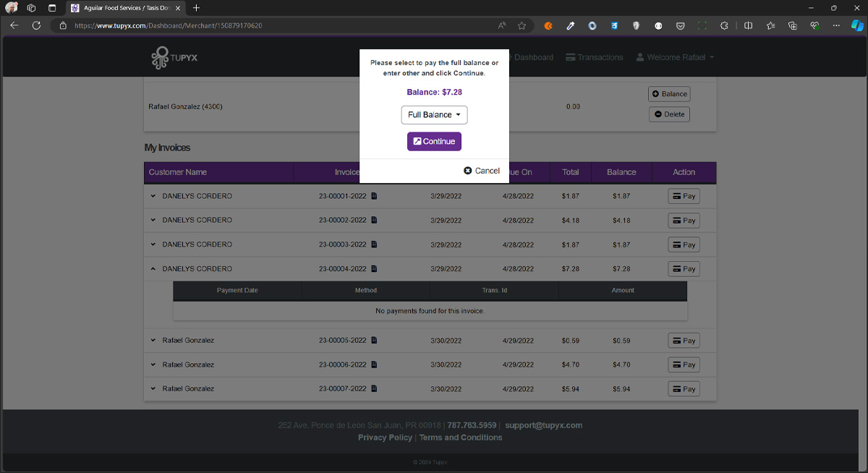Open the Welcome Rafael user menu
The width and height of the screenshot is (868, 473).
pyautogui.click(x=675, y=57)
